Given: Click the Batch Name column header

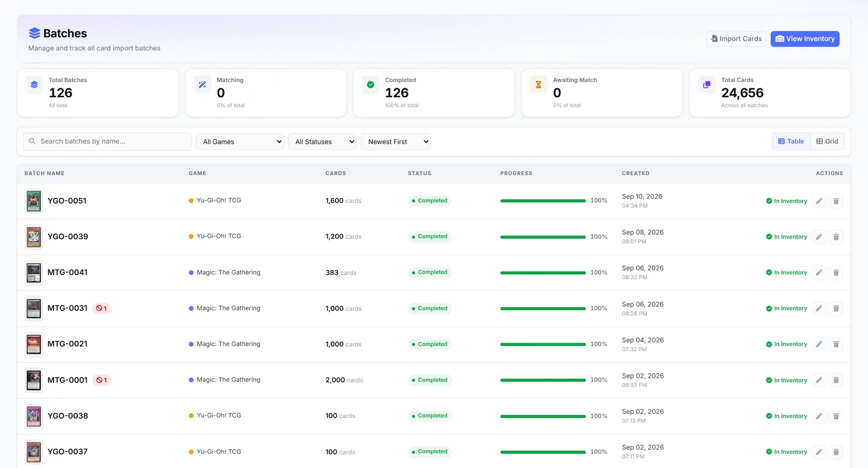Looking at the screenshot, I should point(45,174).
